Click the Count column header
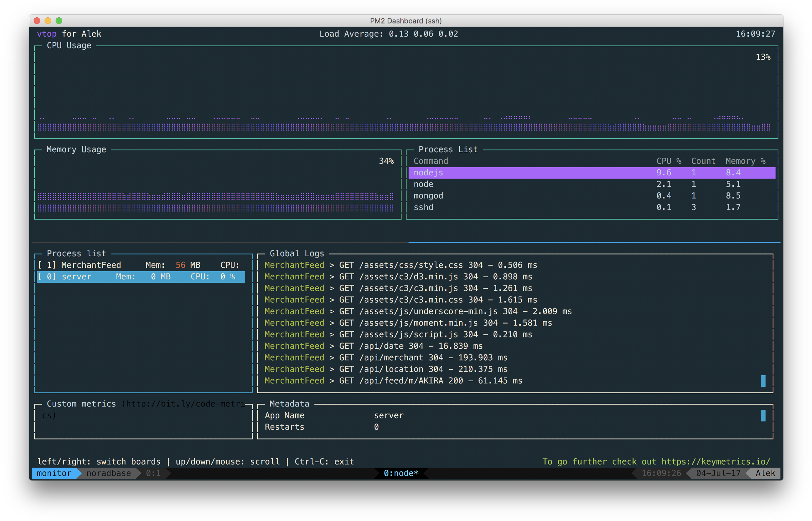Viewport: 812px width, 521px height. tap(703, 161)
